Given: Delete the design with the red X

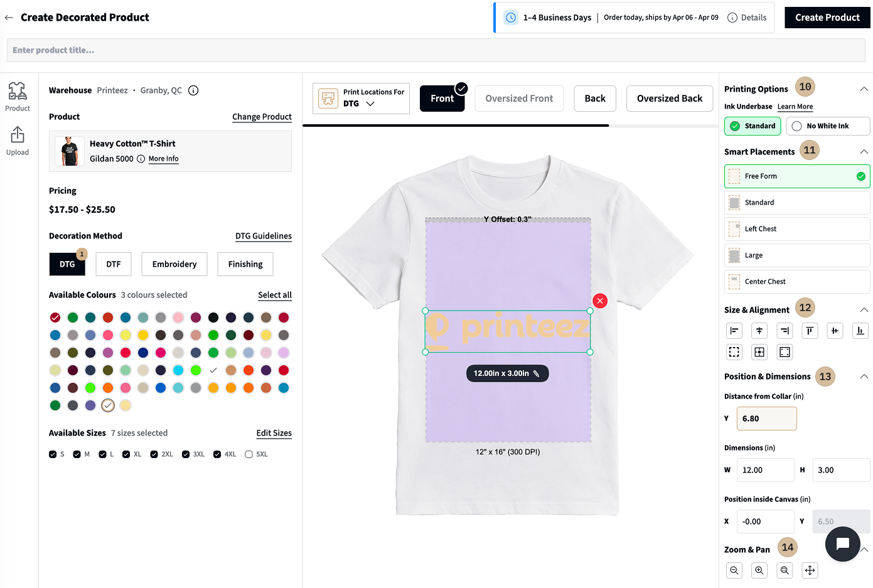Looking at the screenshot, I should (x=600, y=301).
